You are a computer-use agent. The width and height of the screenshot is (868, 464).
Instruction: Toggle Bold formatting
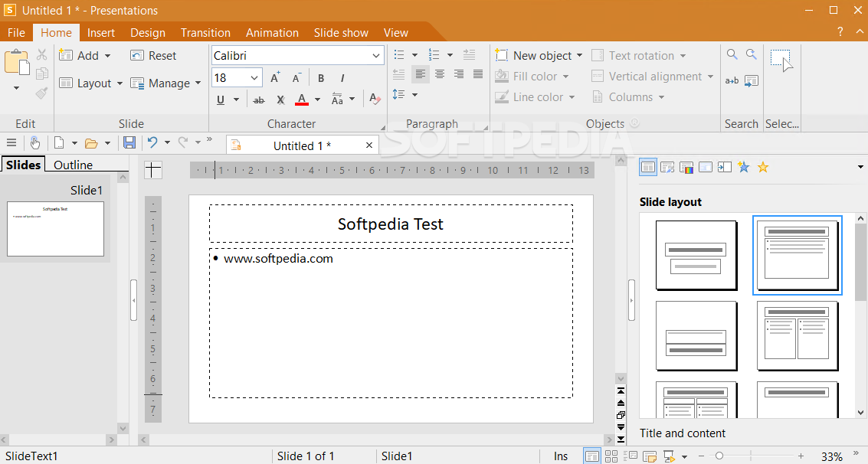click(321, 78)
